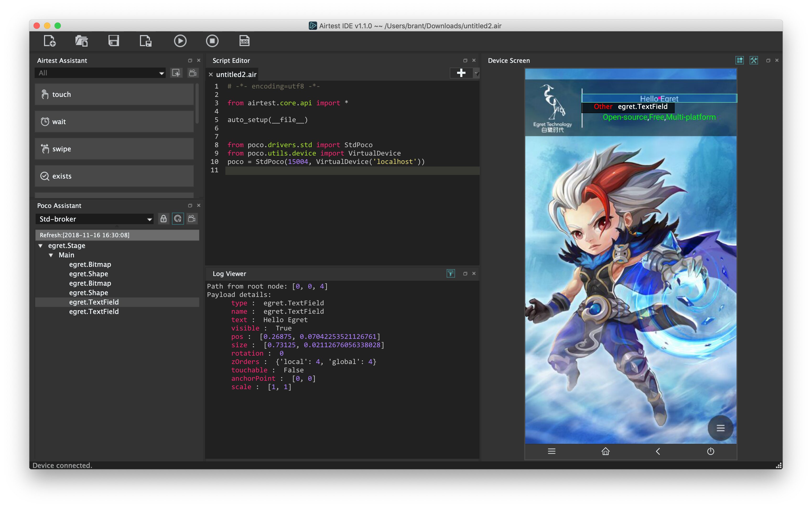Run the script with play button

[180, 41]
